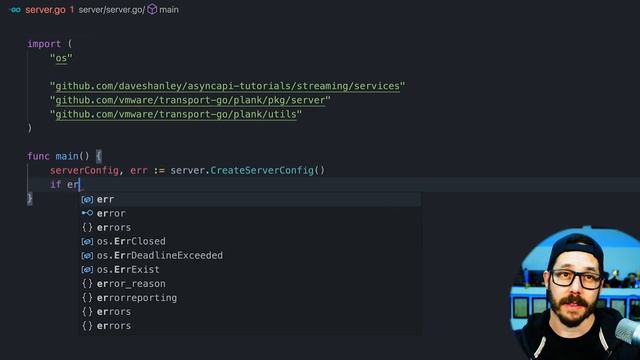This screenshot has height=360, width=640.
Task: Choose the 'error' autocomplete suggestion
Action: [x=250, y=213]
